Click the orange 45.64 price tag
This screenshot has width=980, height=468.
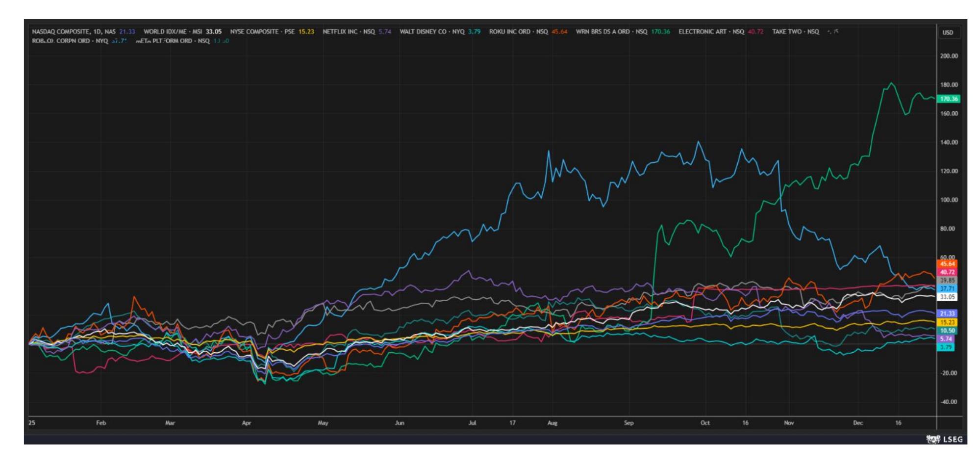(947, 263)
